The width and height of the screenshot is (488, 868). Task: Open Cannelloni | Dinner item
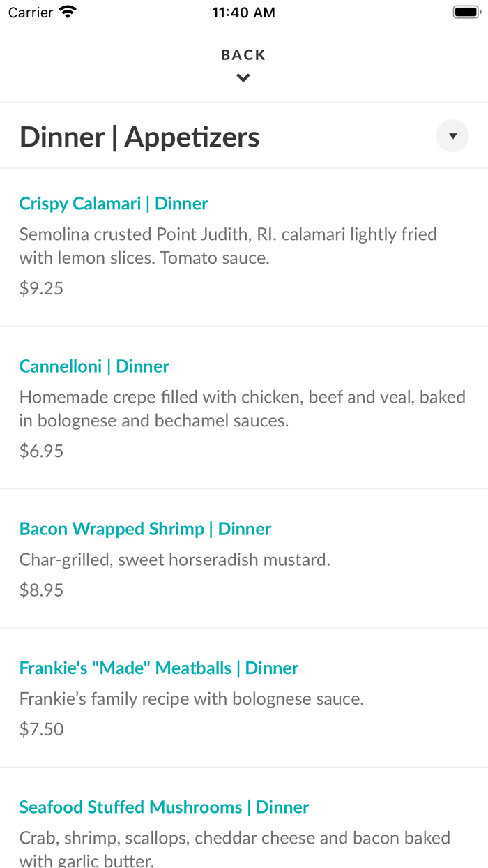pyautogui.click(x=94, y=366)
